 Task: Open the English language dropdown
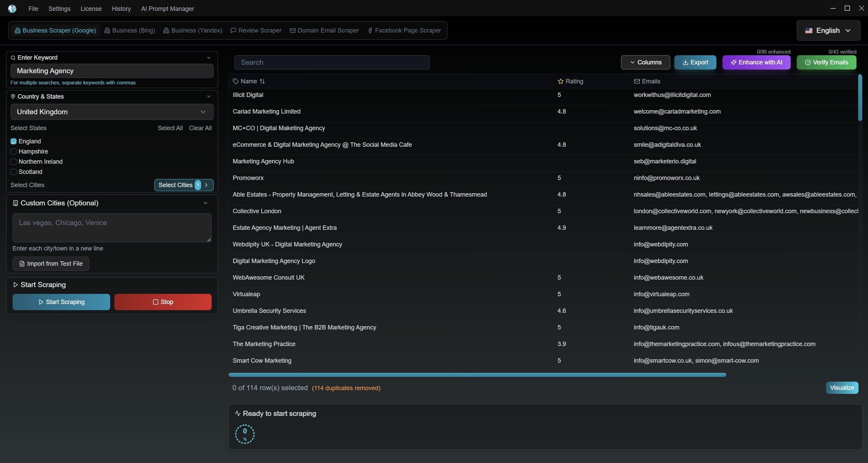click(828, 31)
